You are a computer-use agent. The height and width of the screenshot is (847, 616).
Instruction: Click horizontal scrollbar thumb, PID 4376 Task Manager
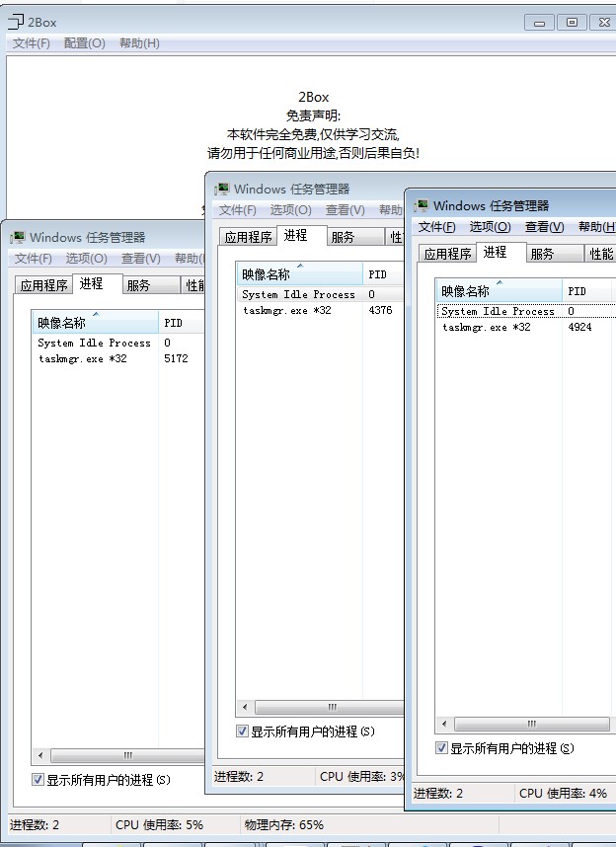coord(330,707)
